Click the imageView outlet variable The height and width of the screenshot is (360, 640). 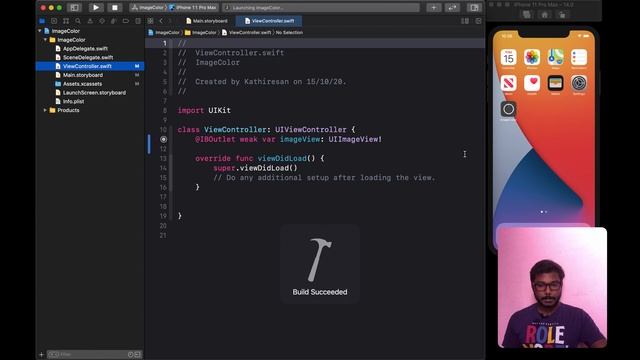point(300,139)
